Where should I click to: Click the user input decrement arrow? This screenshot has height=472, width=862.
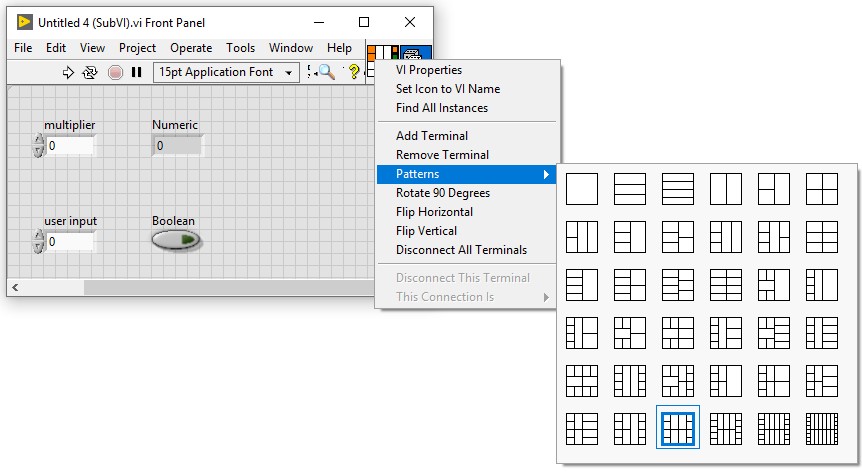click(x=38, y=247)
